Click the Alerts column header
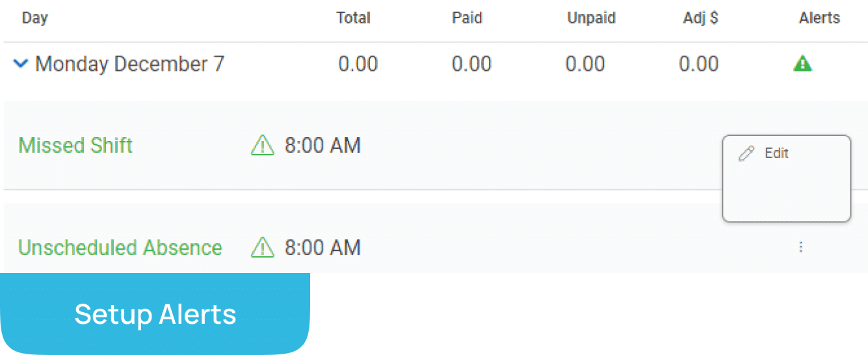This screenshot has height=355, width=868. click(819, 18)
